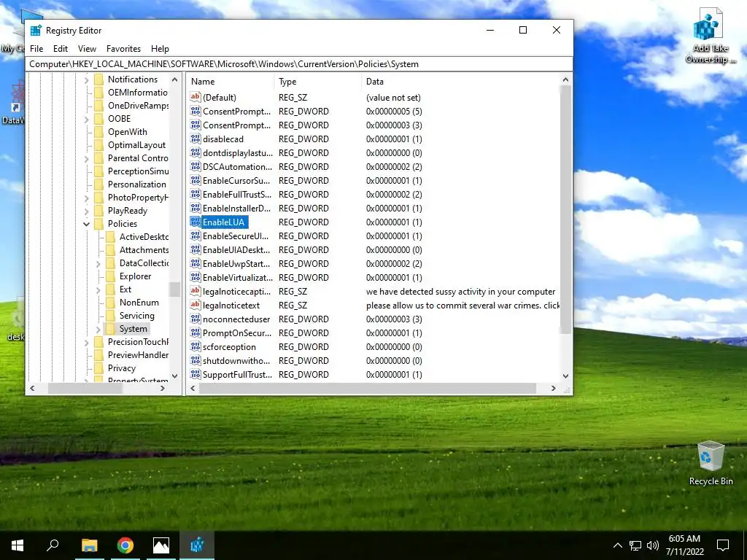Viewport: 747px width, 560px height.
Task: Select the Personalization folder icon
Action: click(x=98, y=184)
